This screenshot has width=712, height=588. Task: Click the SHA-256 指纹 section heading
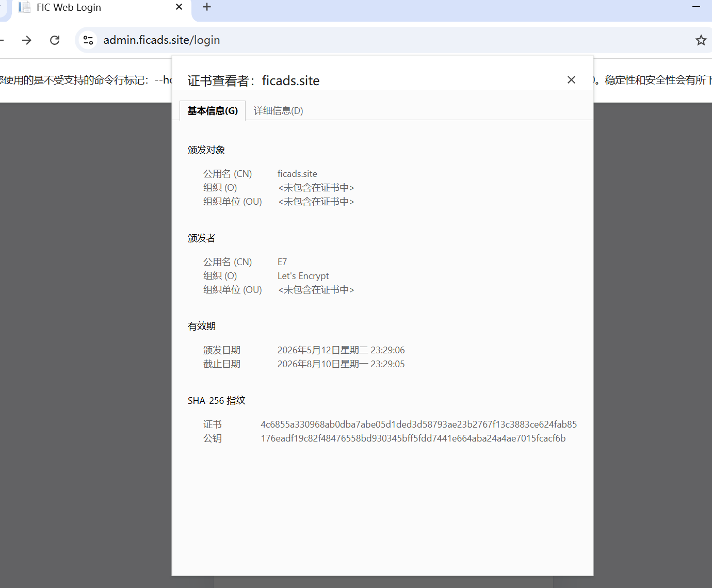217,401
